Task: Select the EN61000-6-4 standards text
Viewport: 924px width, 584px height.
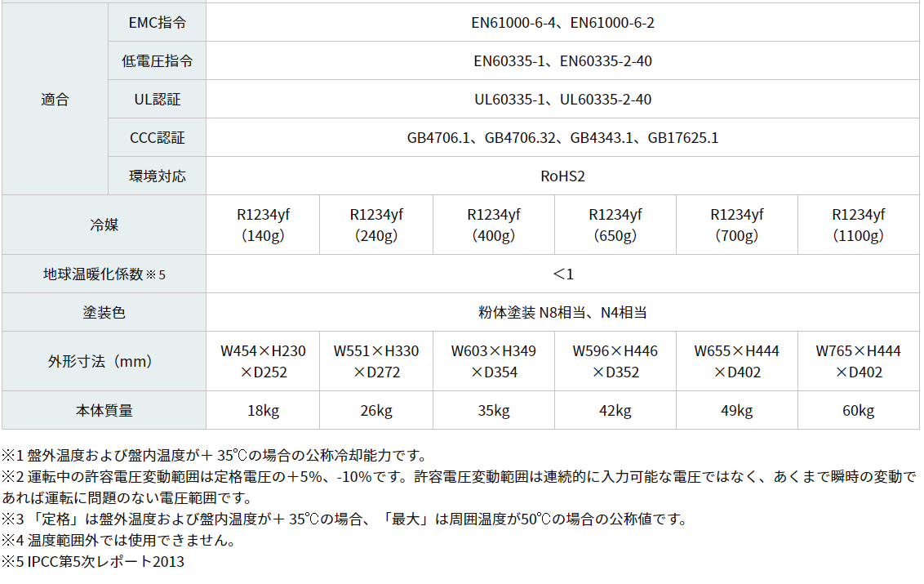Action: point(562,23)
